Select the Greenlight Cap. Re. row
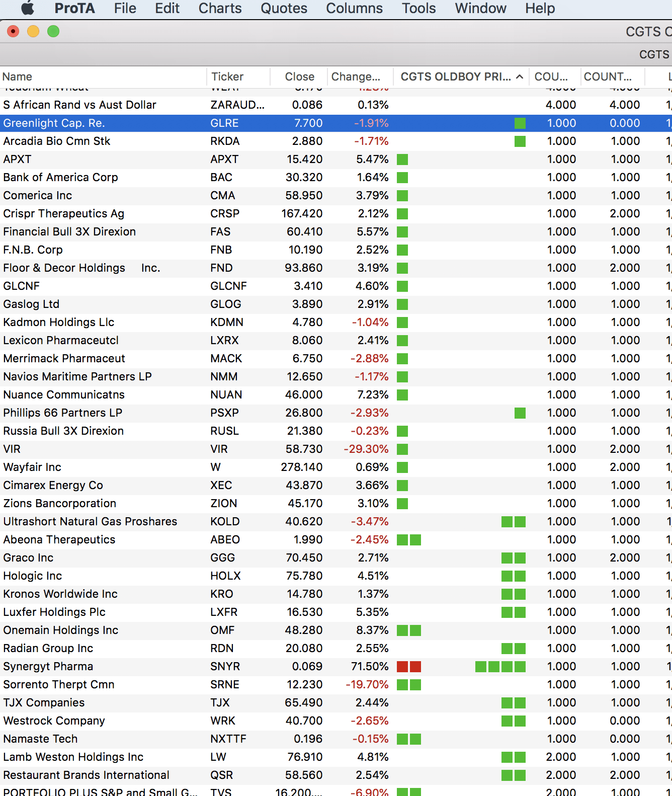 336,123
